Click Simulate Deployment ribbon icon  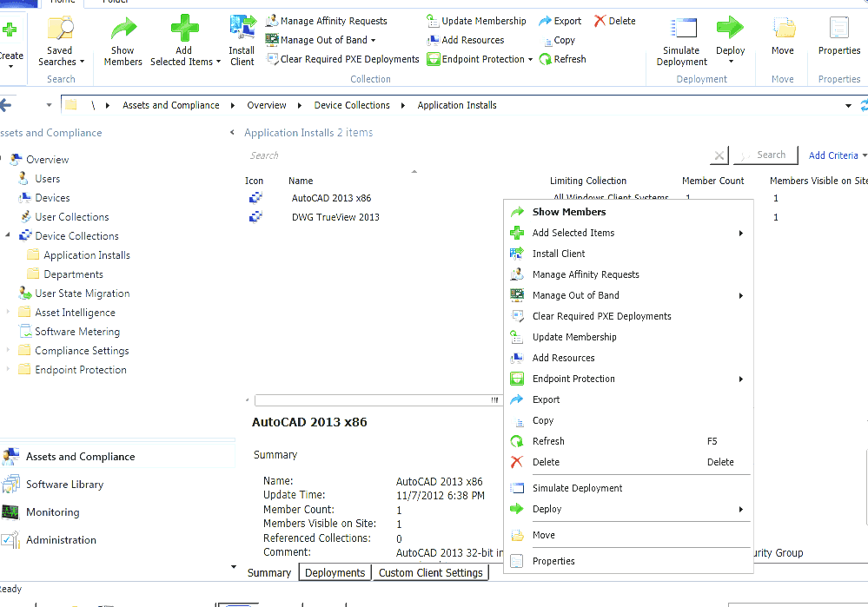[x=682, y=42]
